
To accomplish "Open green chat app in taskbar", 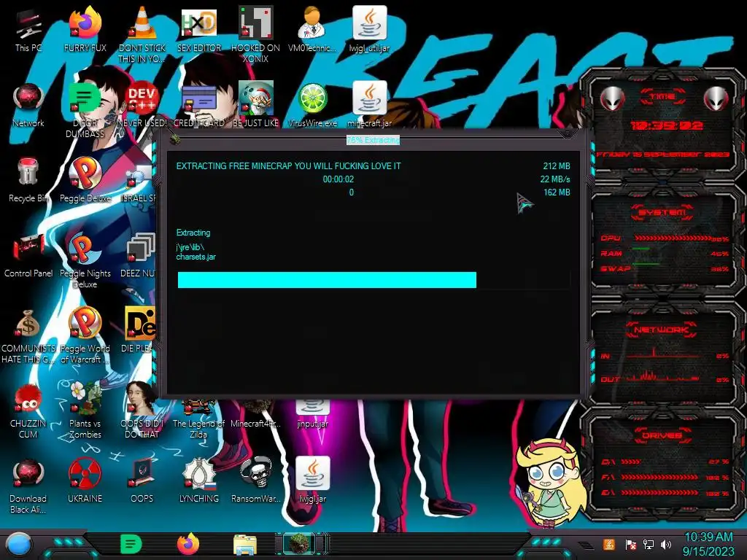I will (131, 544).
